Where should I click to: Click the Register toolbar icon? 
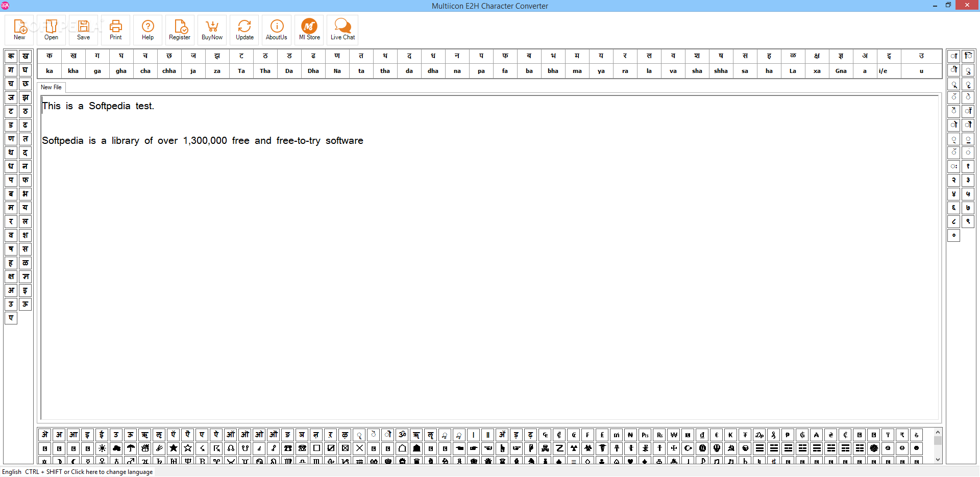pos(180,30)
